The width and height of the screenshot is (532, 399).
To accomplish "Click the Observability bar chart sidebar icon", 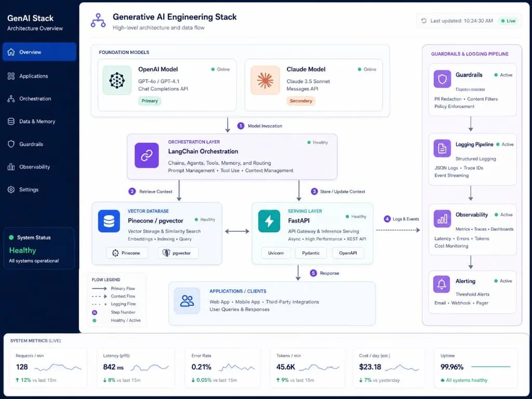I will [x=11, y=167].
